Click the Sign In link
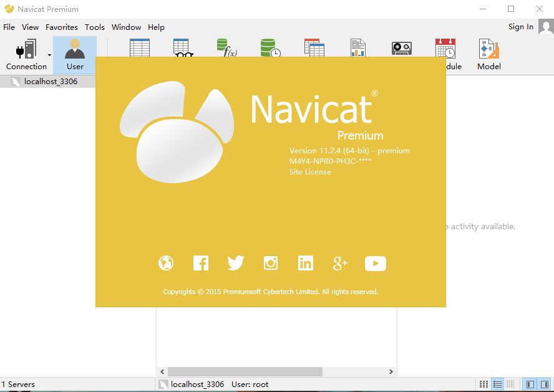Screen dimensions: 554x392 521,27
